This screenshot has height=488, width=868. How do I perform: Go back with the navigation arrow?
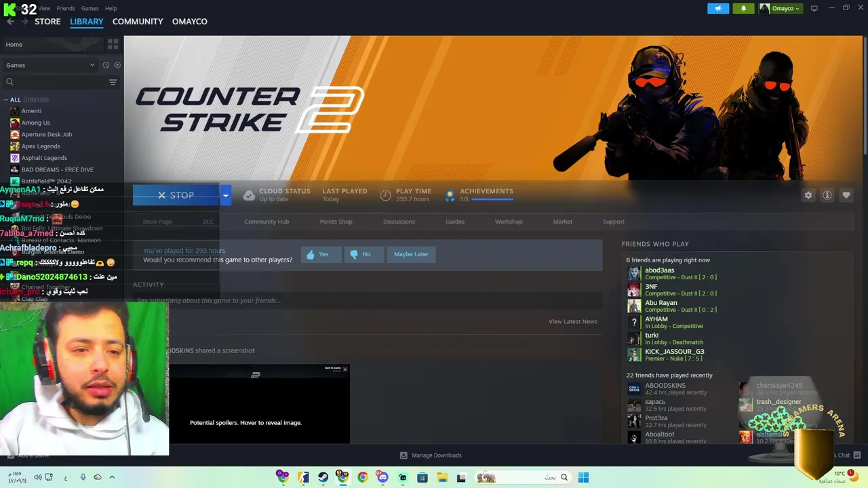point(10,22)
